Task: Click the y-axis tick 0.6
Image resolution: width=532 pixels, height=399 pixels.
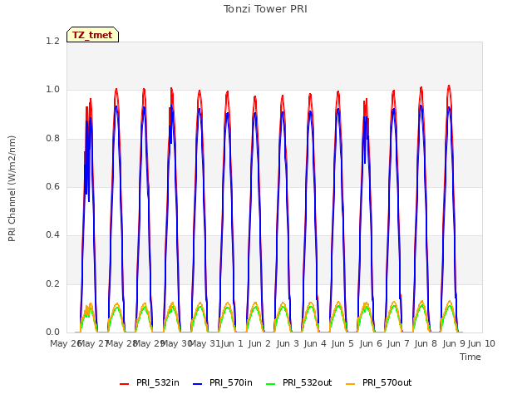Action: 52,186
